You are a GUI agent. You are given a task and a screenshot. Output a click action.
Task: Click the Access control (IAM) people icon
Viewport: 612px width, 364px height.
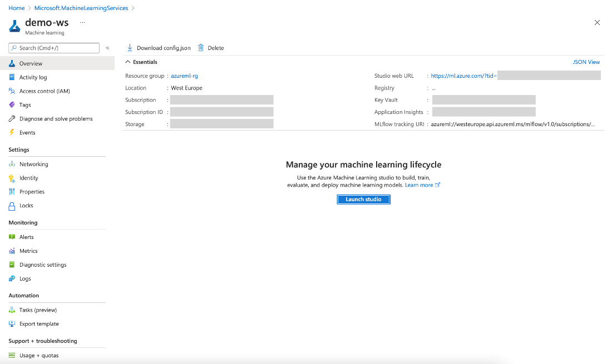pyautogui.click(x=12, y=91)
